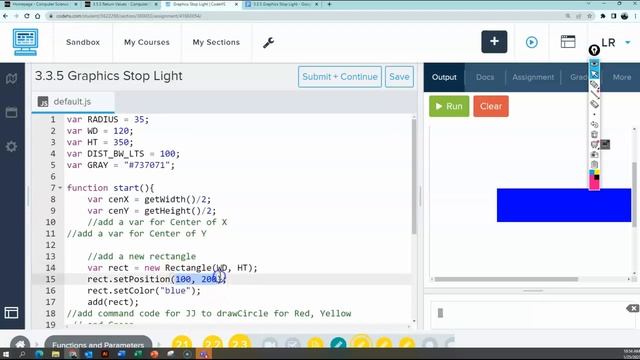Click the browser home icon

coord(38,16)
